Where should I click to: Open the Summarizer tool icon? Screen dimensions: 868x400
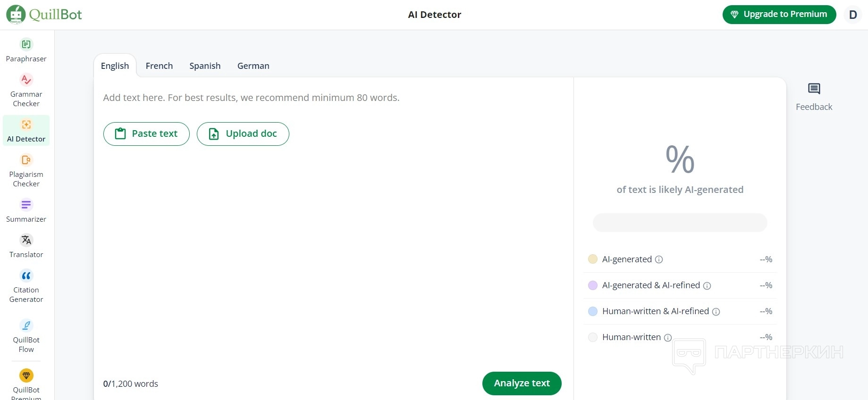tap(26, 205)
